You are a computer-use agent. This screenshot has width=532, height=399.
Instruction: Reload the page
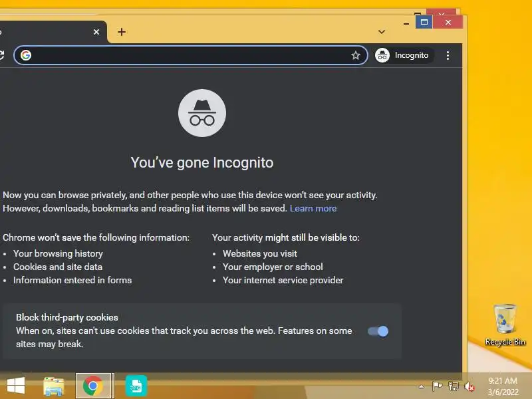[x=1, y=55]
